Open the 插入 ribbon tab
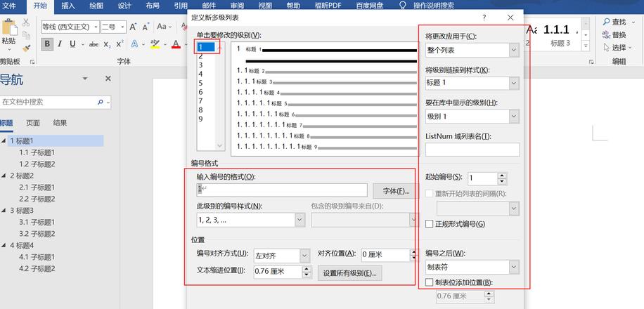The width and height of the screenshot is (644, 309). (x=68, y=6)
